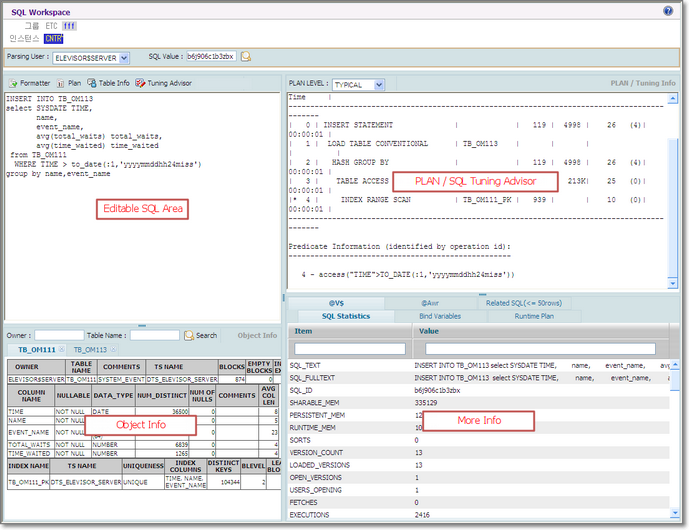Click the TOTAL_WAITS column name cell
Viewport: 689px width, 530px height.
[31, 445]
